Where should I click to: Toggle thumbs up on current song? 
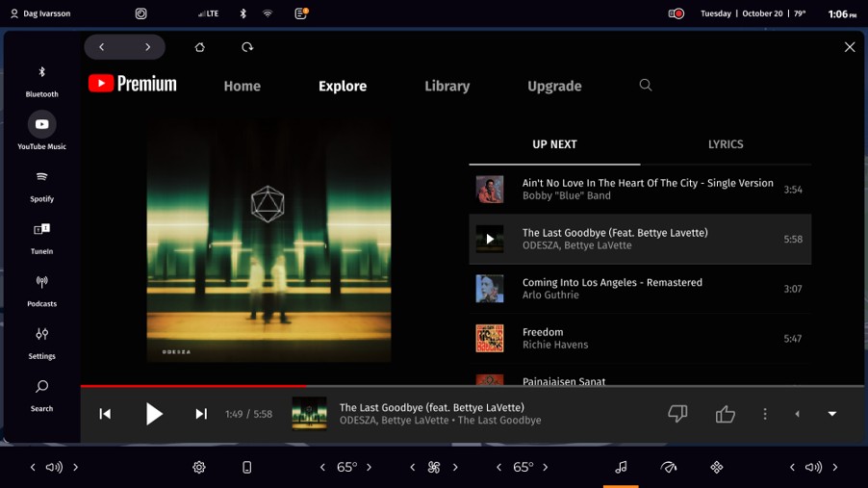[x=725, y=414]
